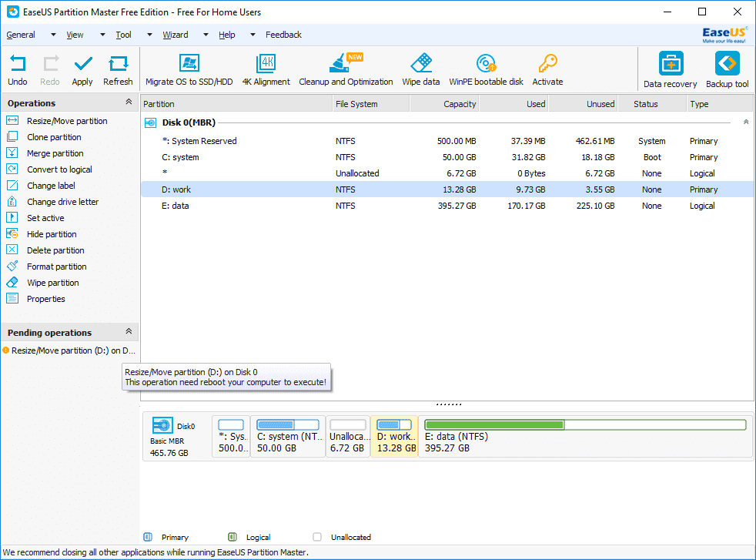This screenshot has width=756, height=560.
Task: Select the Wipe data toolbar icon
Action: tap(421, 63)
